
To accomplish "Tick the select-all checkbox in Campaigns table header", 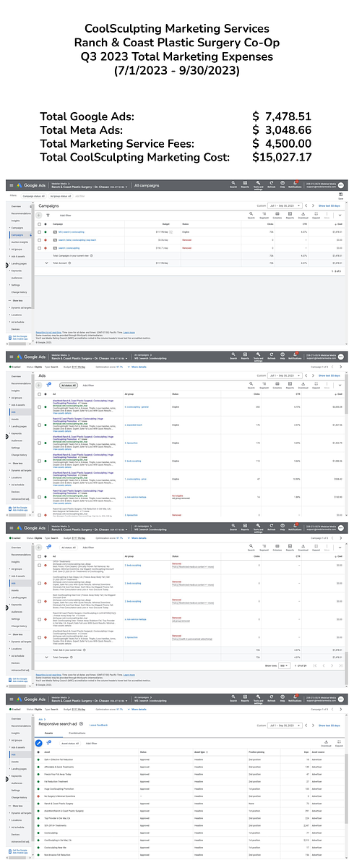I will click(39, 224).
